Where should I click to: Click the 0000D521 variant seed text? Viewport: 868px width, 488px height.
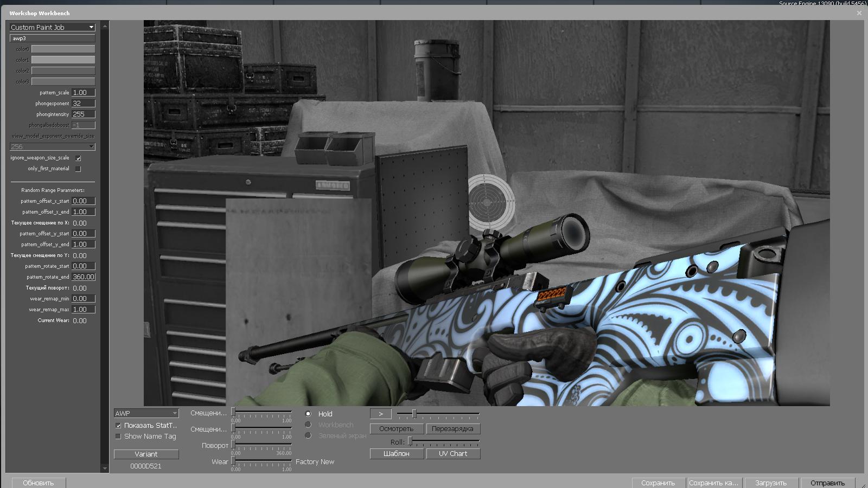tap(146, 466)
